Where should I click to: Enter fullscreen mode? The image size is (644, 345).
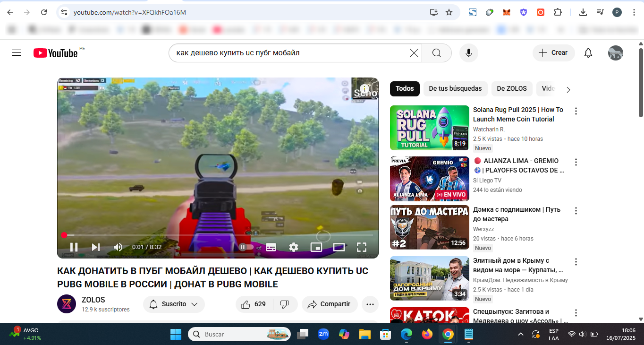[x=362, y=247]
